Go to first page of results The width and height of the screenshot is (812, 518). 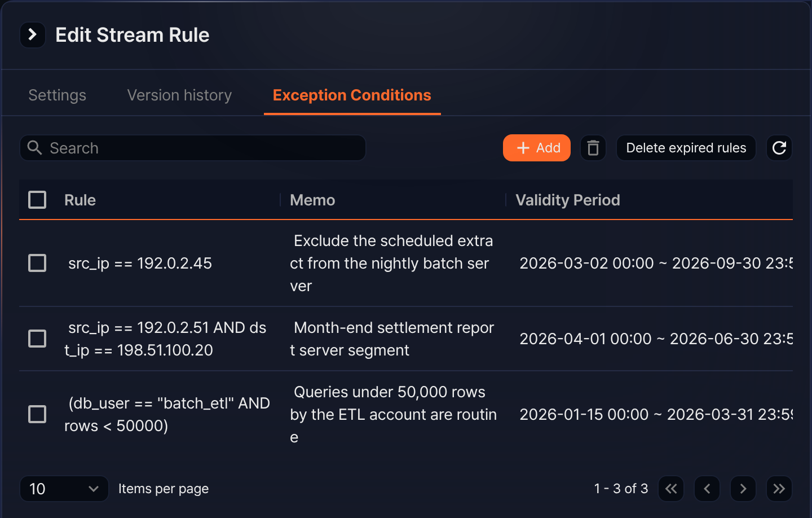coord(671,489)
